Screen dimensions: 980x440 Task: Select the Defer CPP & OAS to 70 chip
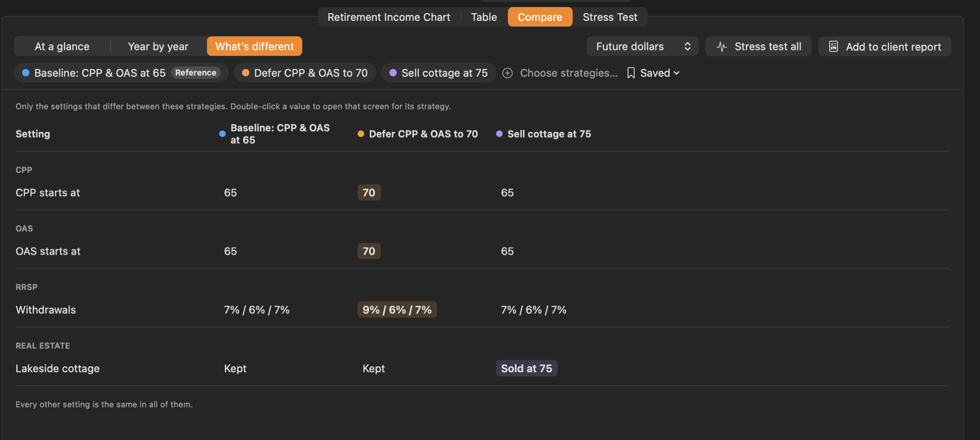(305, 73)
